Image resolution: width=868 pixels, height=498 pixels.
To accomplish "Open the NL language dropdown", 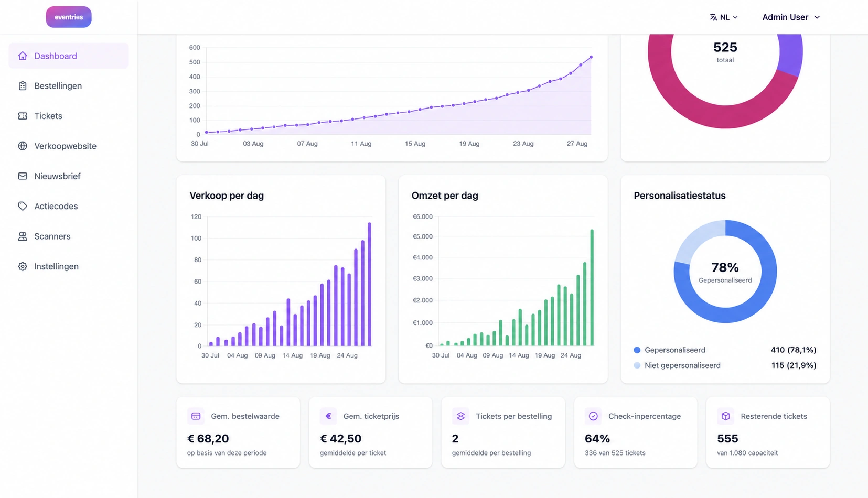I will [724, 17].
